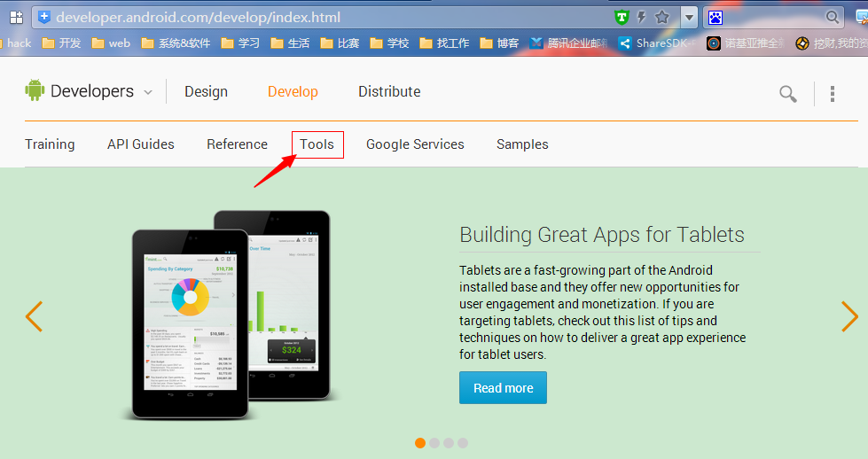Viewport: 868px width, 459px height.
Task: Click the Read more button
Action: click(503, 387)
